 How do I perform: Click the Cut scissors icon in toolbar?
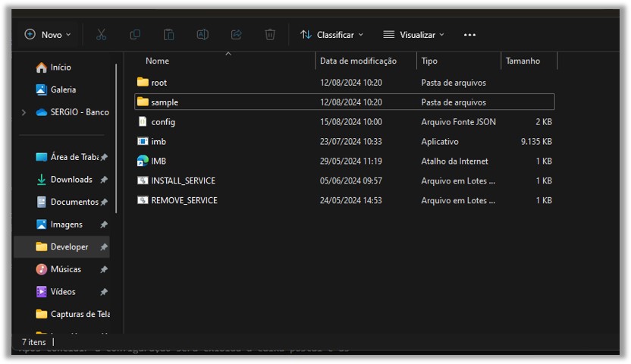pos(101,35)
